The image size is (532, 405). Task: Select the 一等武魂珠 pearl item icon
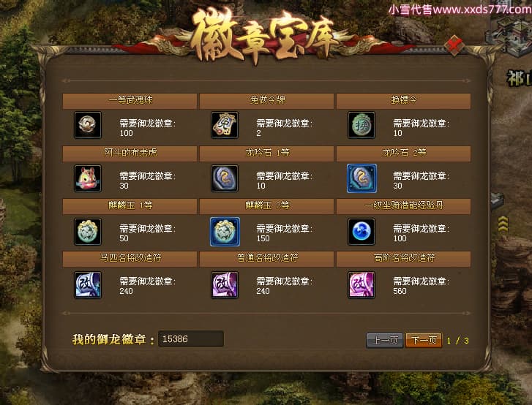click(88, 125)
